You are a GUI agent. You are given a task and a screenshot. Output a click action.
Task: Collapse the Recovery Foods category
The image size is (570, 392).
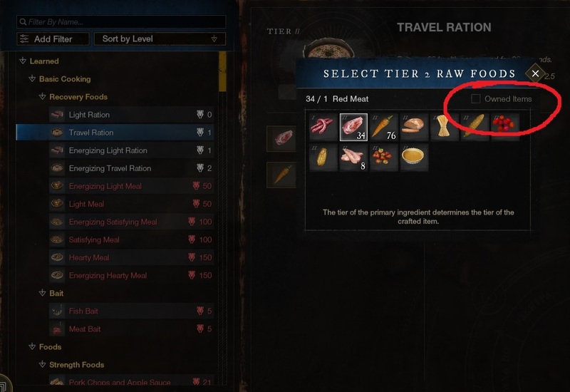[x=42, y=97]
